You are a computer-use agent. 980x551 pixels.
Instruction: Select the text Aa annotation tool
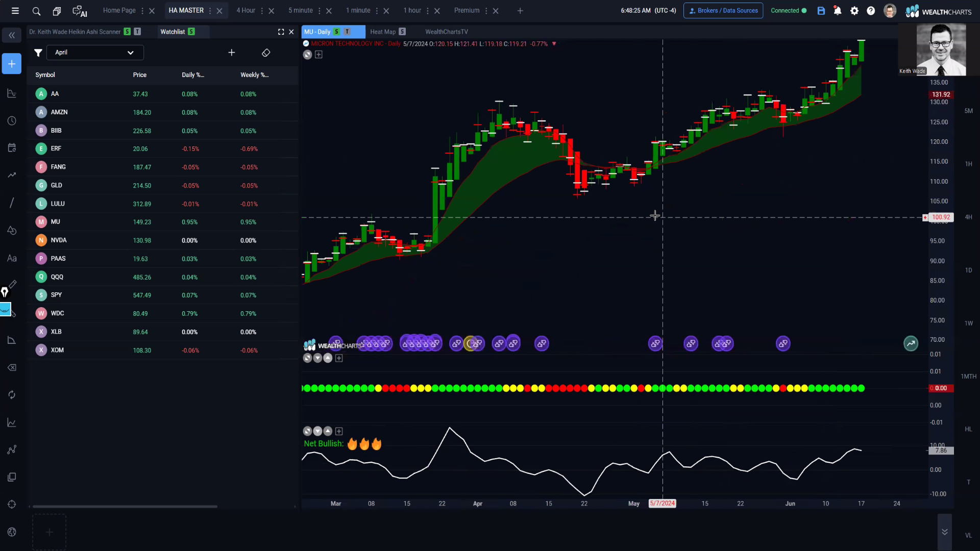click(x=12, y=258)
